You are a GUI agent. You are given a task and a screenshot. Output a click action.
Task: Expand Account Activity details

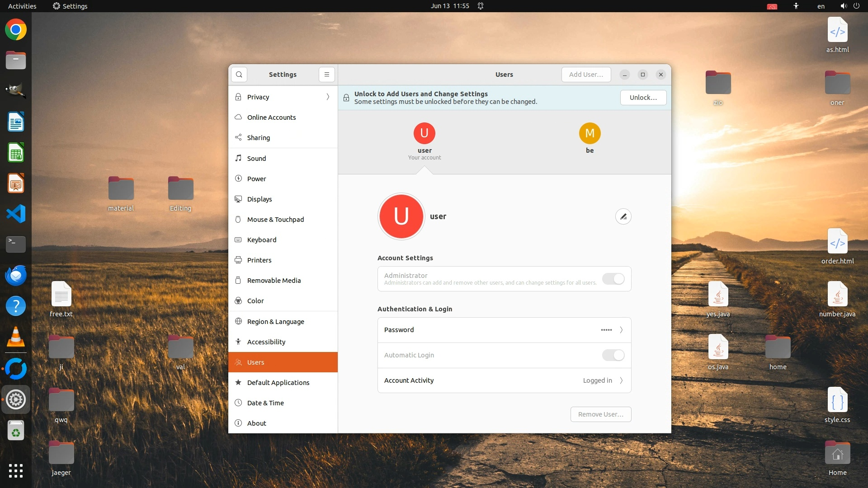tap(621, 380)
